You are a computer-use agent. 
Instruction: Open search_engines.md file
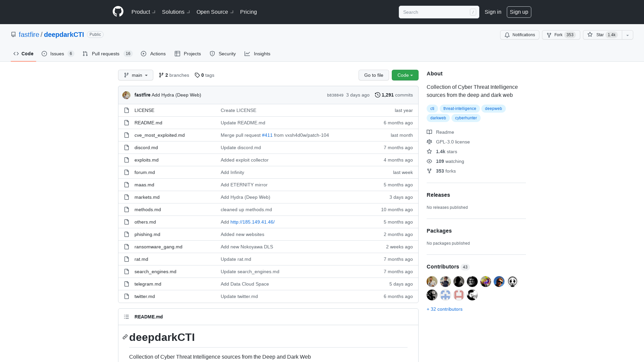(x=155, y=271)
